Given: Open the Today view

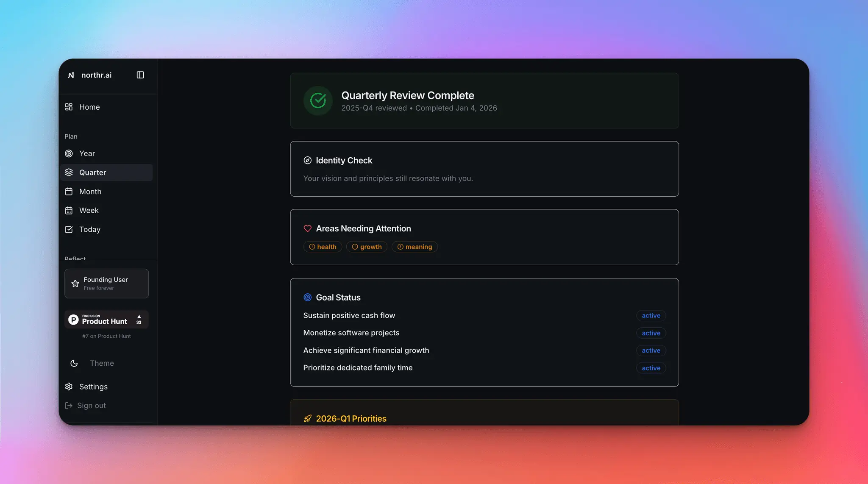Looking at the screenshot, I should pyautogui.click(x=107, y=229).
